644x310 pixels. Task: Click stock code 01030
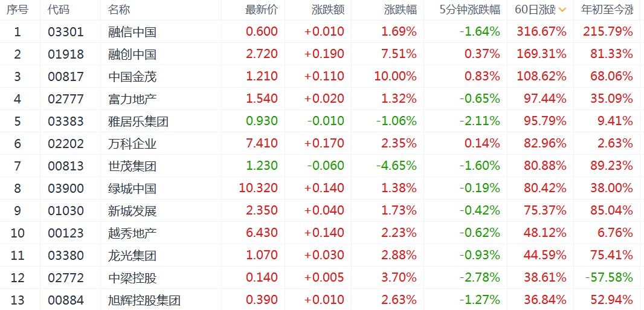pyautogui.click(x=66, y=211)
